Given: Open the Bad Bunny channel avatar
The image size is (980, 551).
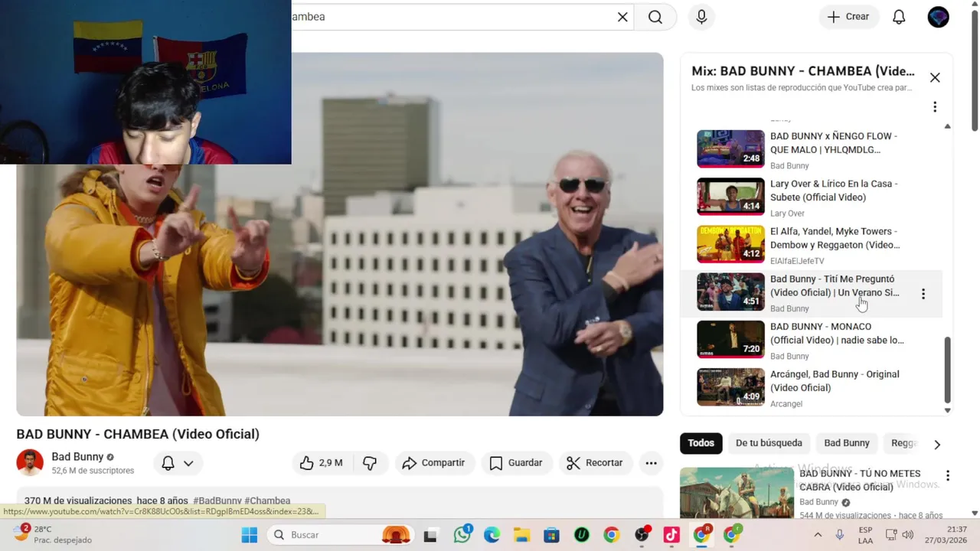Looking at the screenshot, I should [30, 462].
